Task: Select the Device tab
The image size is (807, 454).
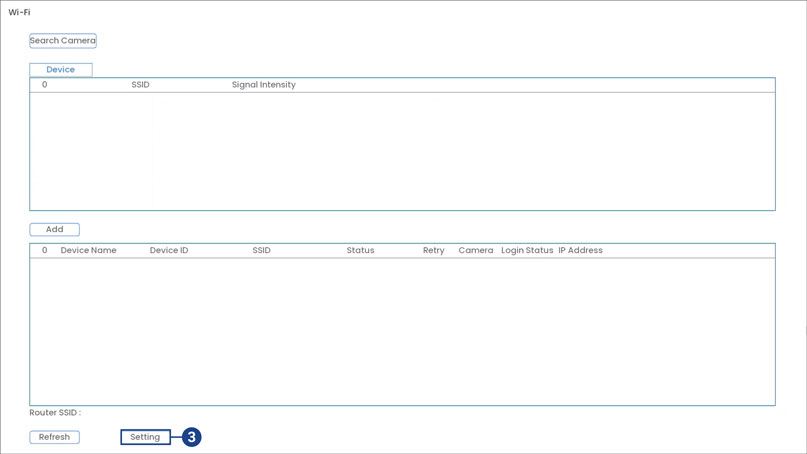Action: click(61, 70)
